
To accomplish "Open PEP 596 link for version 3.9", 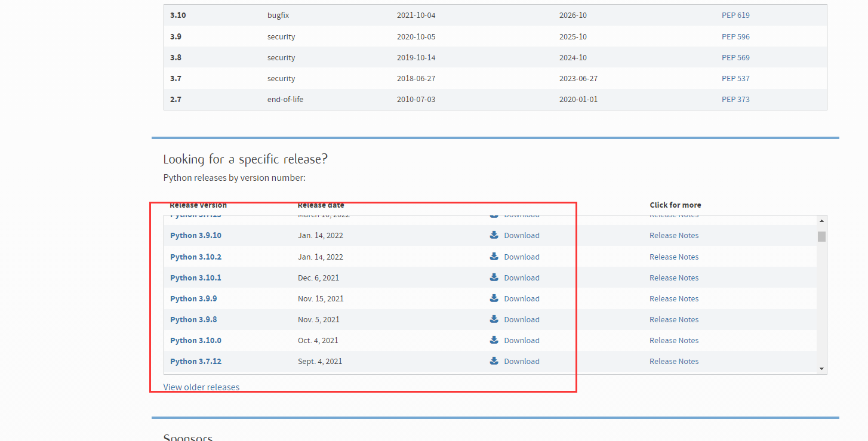I will 735,37.
